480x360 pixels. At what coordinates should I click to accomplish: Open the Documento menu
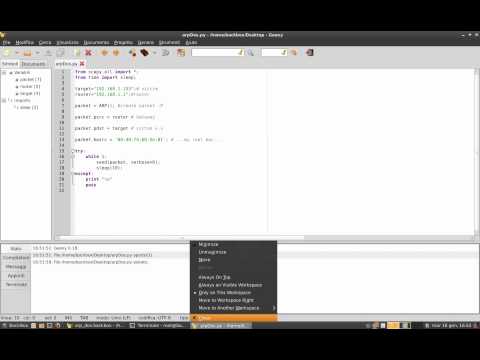(96, 42)
